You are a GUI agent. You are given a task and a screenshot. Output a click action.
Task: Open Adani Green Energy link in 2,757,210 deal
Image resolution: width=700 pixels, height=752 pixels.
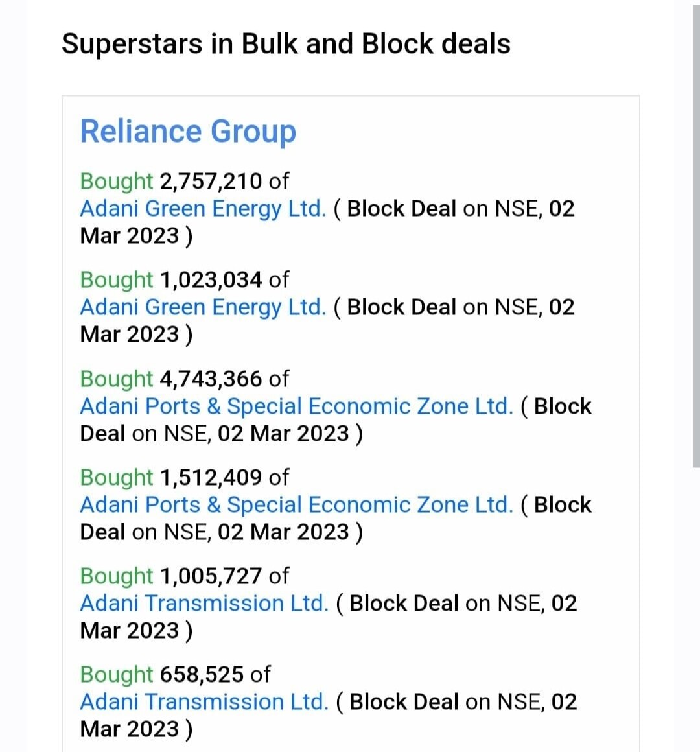[x=203, y=209]
